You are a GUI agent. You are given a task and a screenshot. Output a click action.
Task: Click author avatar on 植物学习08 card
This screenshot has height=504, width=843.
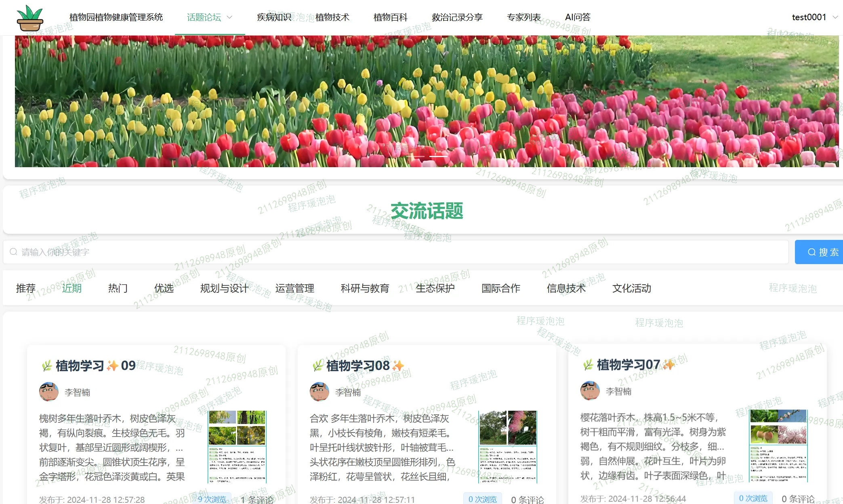(x=319, y=392)
